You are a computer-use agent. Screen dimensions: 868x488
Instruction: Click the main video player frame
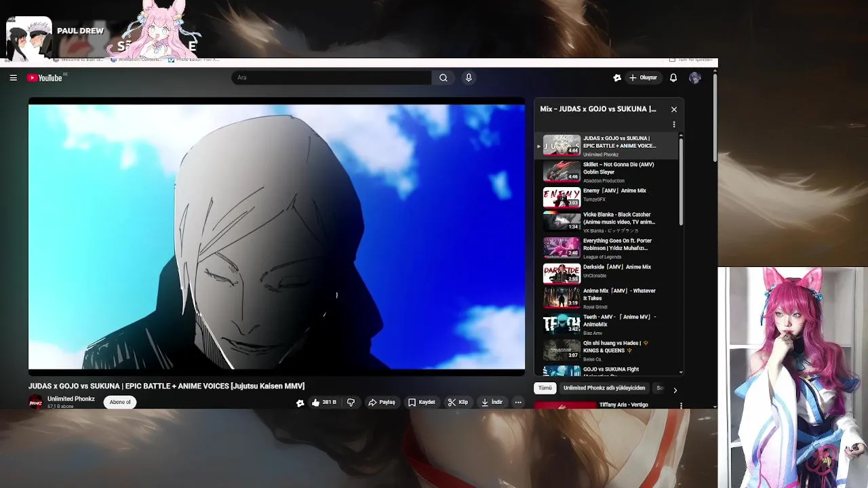(x=277, y=237)
